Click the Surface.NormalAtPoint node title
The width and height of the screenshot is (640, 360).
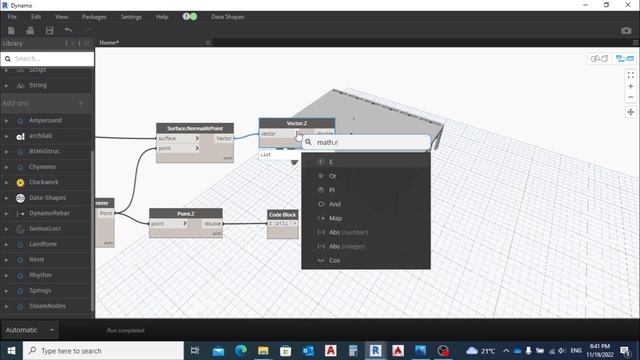pos(195,128)
